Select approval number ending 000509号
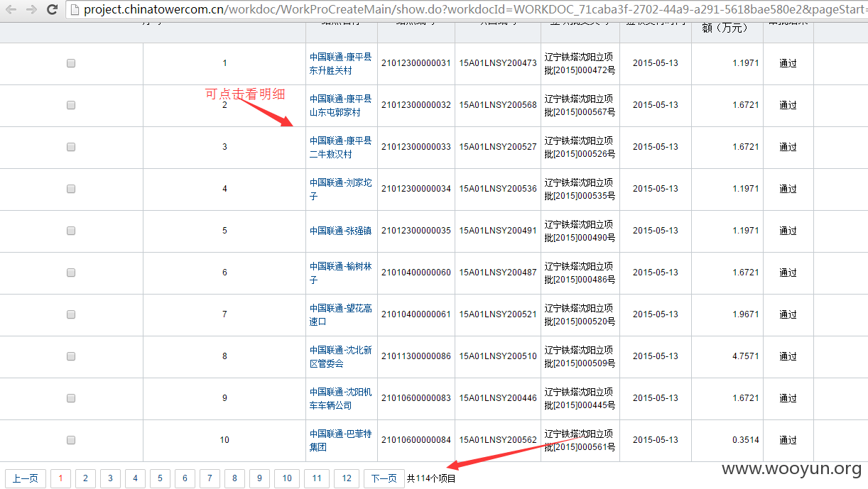The height and width of the screenshot is (489, 868). pos(580,357)
